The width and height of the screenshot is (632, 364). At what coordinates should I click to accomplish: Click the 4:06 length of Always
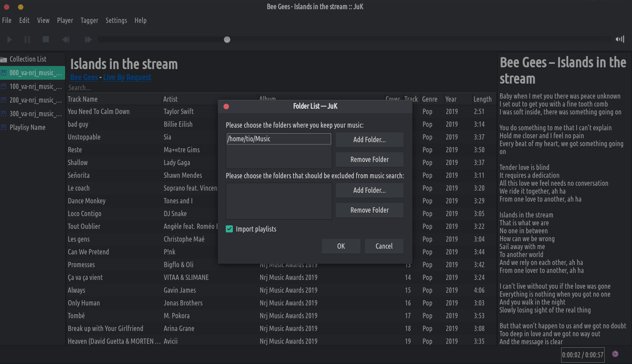(479, 290)
